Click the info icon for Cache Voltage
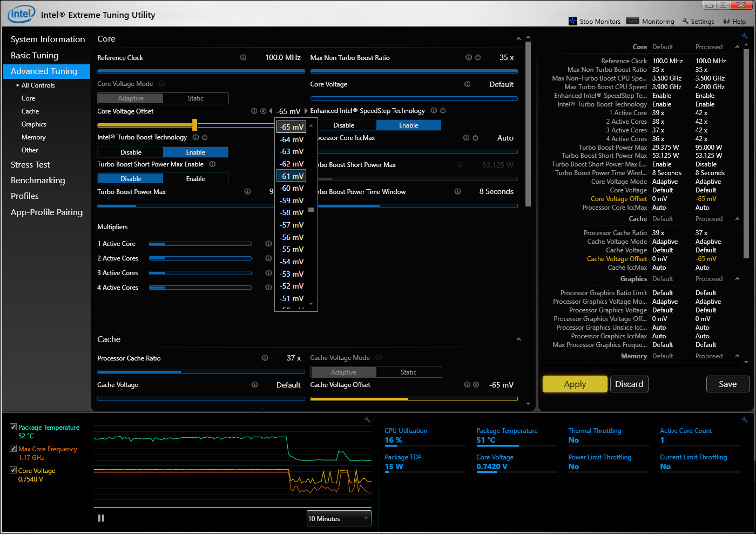This screenshot has height=534, width=756. point(254,385)
